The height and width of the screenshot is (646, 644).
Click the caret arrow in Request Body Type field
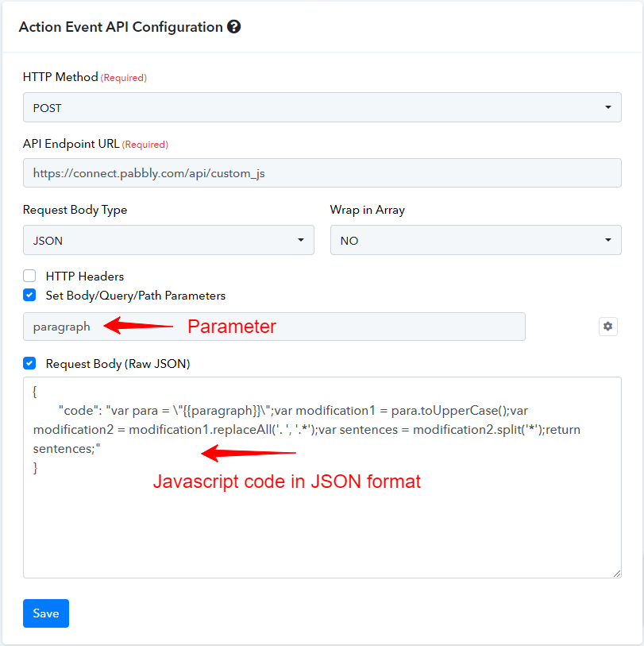pyautogui.click(x=301, y=240)
